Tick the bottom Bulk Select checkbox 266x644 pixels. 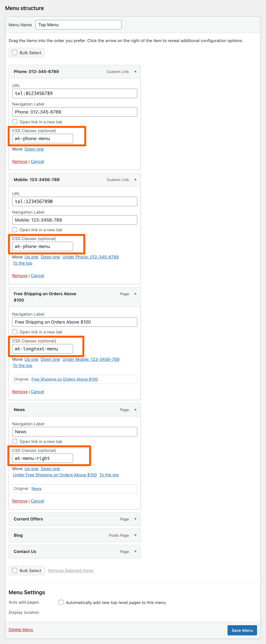tap(15, 570)
